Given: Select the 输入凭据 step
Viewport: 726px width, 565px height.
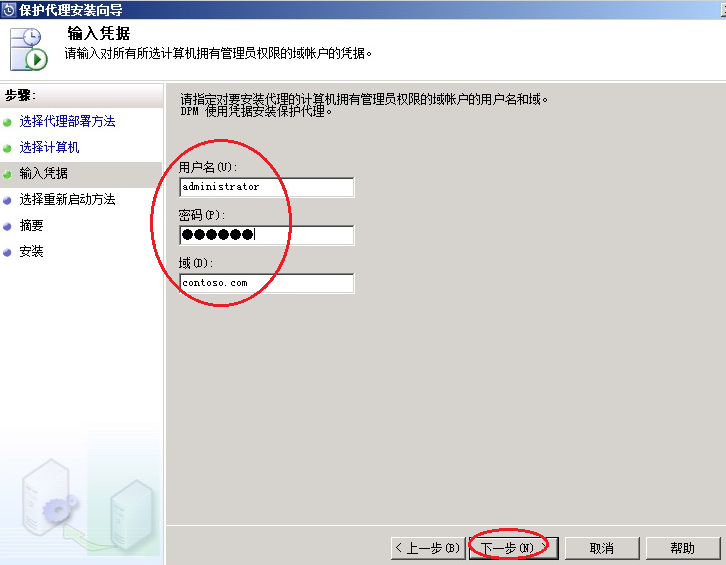Looking at the screenshot, I should (43, 174).
